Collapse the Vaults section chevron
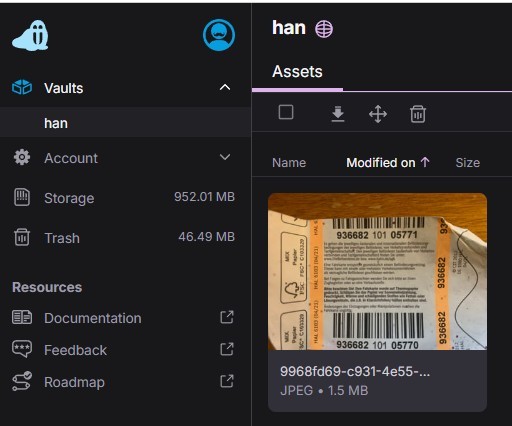 [225, 87]
